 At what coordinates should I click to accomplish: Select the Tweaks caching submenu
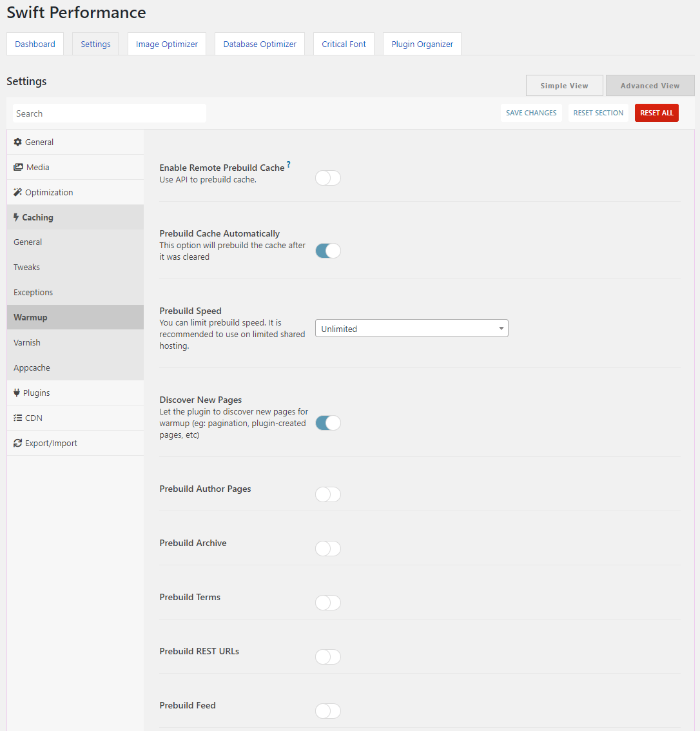click(x=75, y=267)
